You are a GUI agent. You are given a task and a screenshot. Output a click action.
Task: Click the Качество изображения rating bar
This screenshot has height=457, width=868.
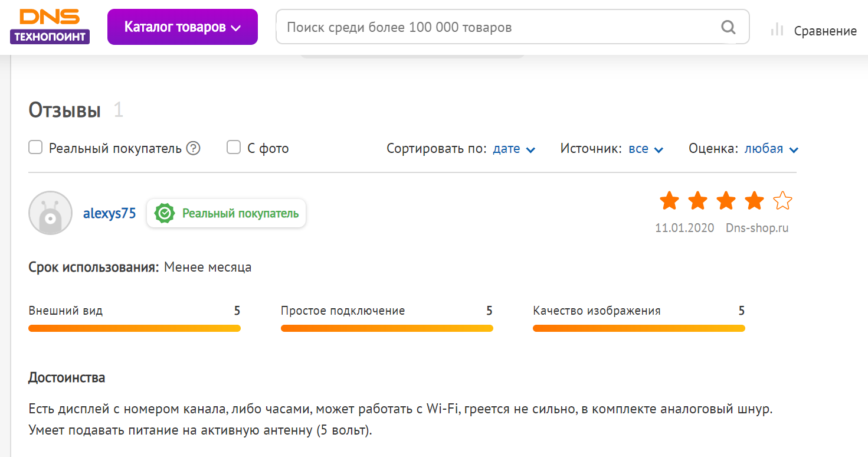click(639, 328)
